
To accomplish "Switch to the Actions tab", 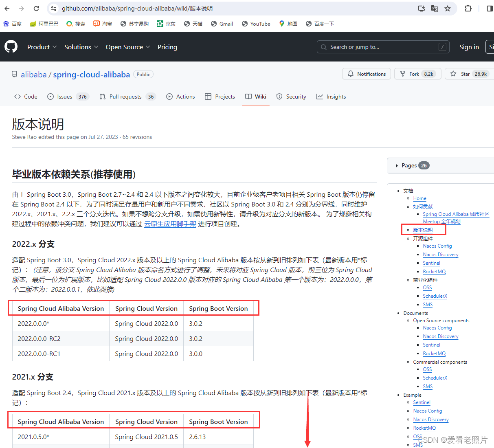I will point(180,97).
